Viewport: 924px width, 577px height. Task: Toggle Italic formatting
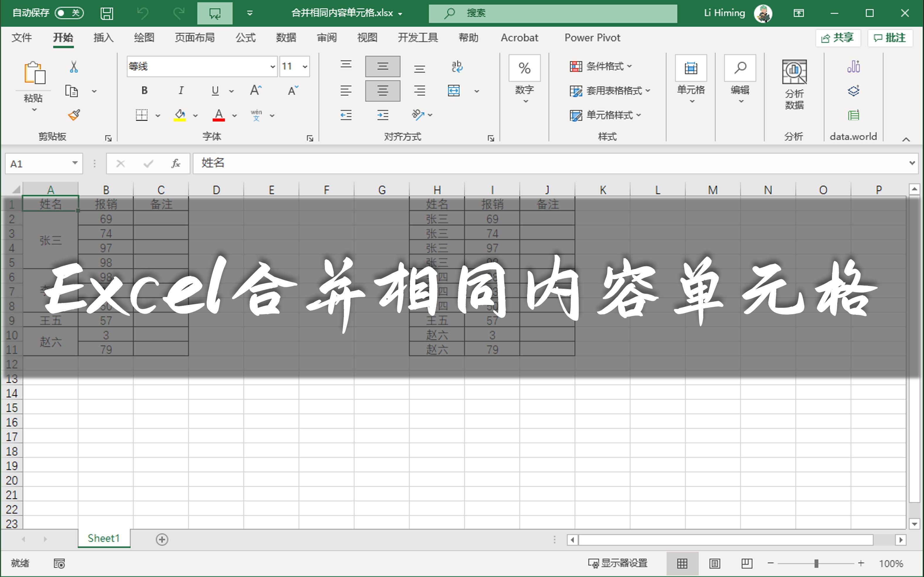(x=181, y=91)
